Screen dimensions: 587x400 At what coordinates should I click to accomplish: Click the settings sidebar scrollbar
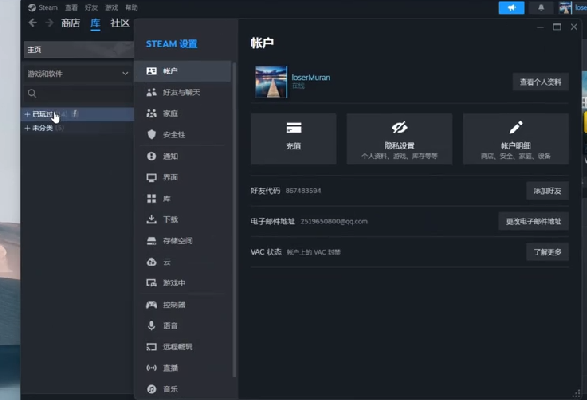[x=234, y=219]
